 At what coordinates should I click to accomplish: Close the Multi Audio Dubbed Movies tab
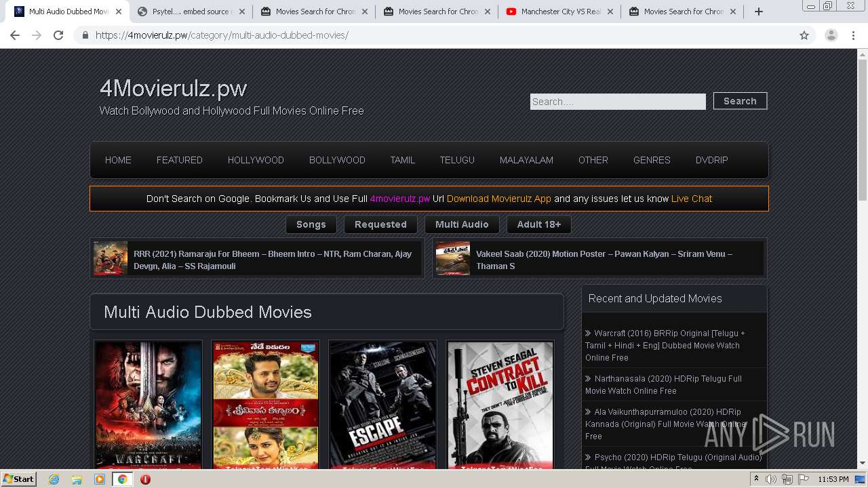coord(119,12)
